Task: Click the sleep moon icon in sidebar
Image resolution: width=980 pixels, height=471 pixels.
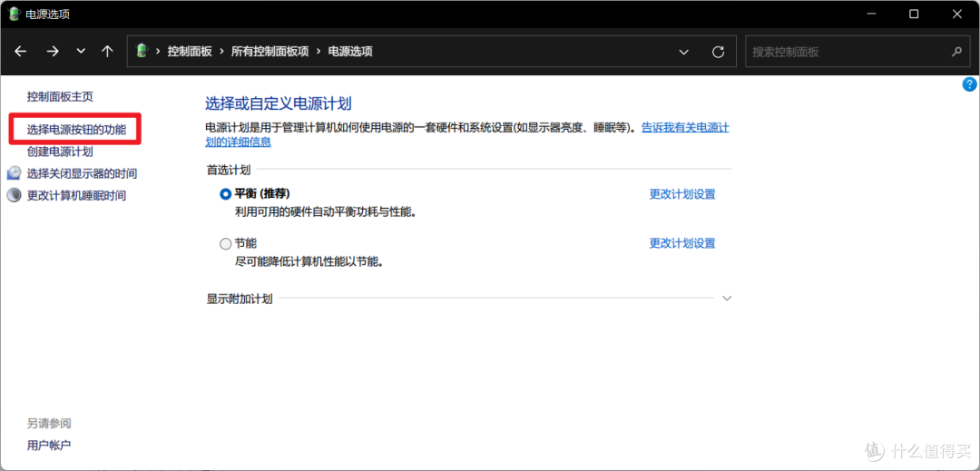Action: point(14,195)
